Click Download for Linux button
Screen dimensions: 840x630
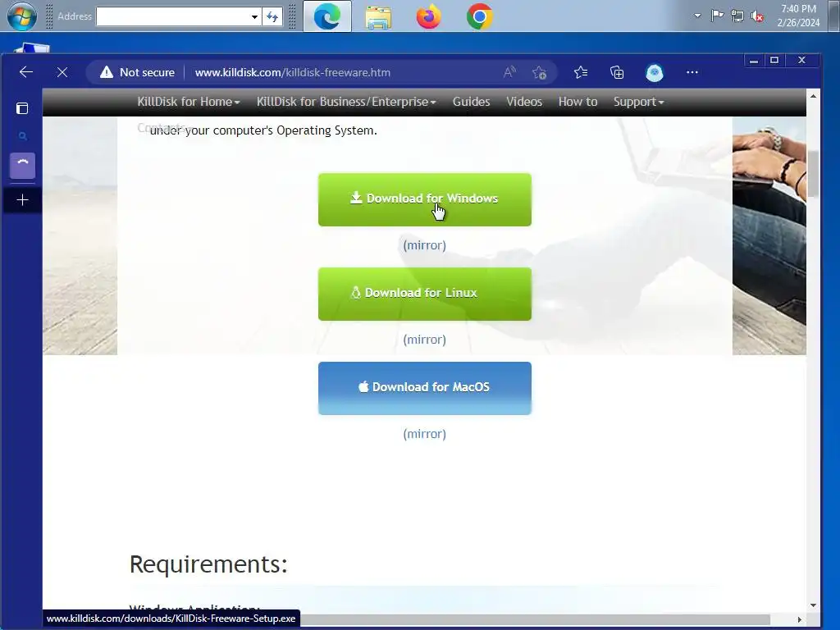coord(425,294)
